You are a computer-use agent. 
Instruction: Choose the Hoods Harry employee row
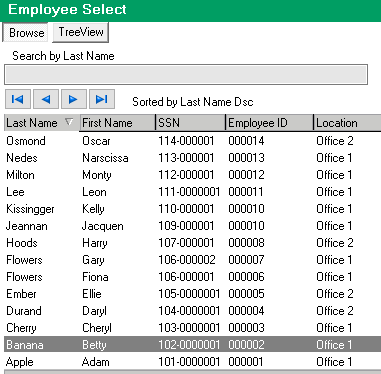pyautogui.click(x=192, y=243)
